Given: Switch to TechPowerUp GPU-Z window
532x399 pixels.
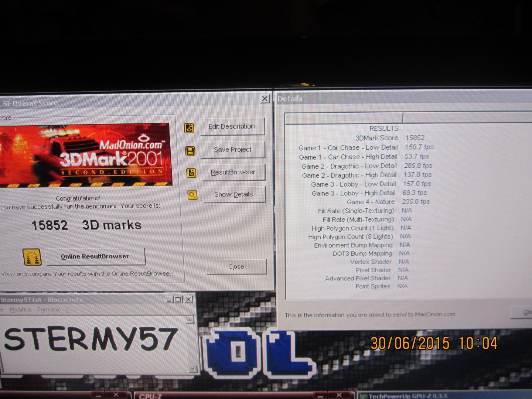Looking at the screenshot, I should (x=445, y=396).
